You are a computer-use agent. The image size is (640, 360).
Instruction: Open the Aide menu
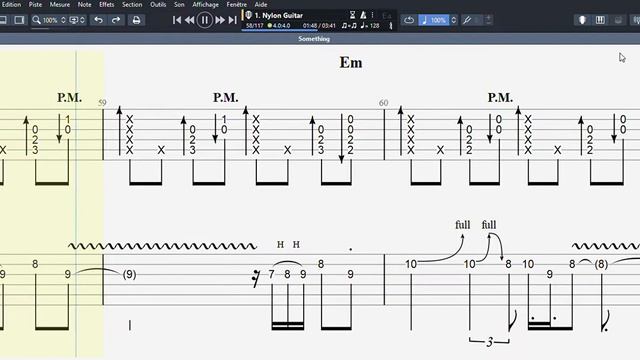[x=261, y=4]
